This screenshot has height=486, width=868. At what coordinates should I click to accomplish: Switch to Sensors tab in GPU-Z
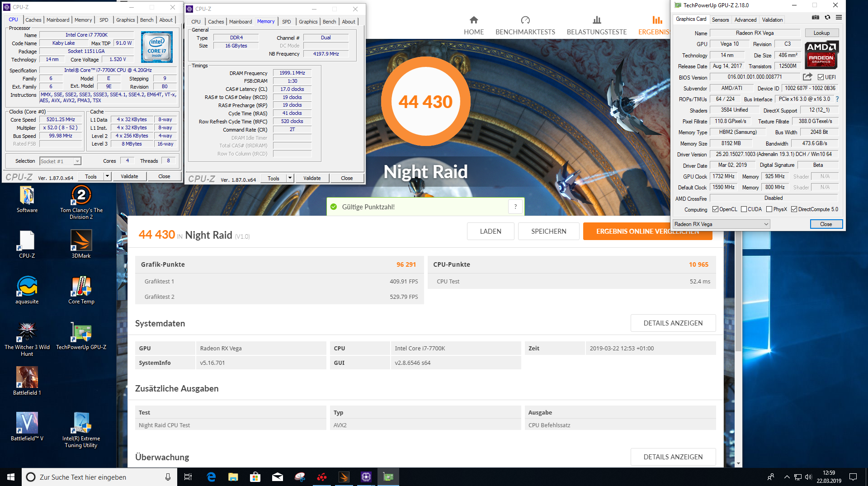[720, 20]
